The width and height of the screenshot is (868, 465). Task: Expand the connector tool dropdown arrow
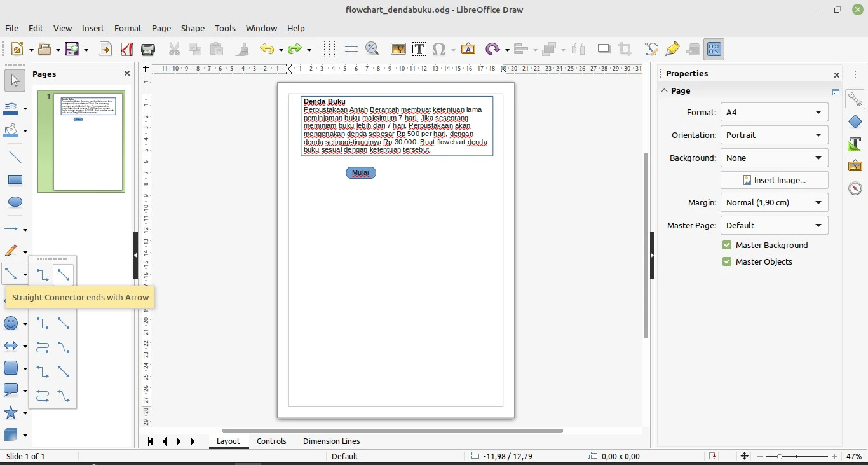pos(25,275)
